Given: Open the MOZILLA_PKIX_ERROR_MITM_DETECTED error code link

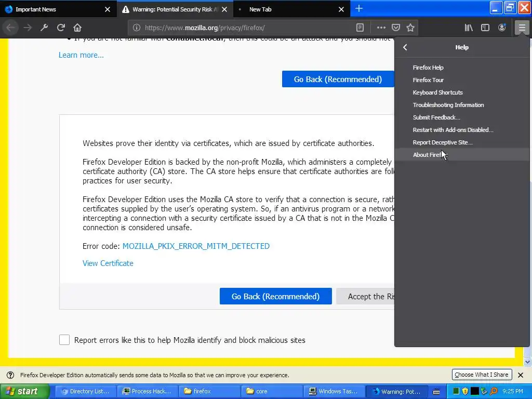Looking at the screenshot, I should (x=196, y=246).
